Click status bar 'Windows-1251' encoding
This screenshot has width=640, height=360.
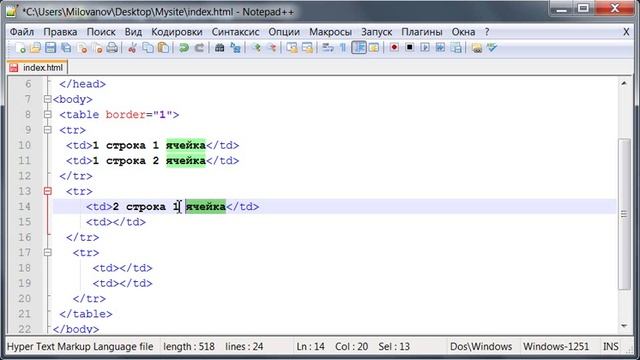(556, 347)
